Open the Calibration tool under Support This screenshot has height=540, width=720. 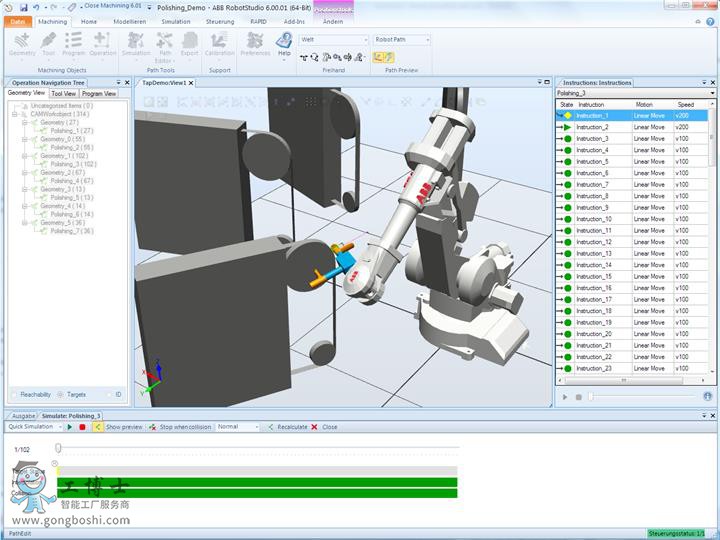pos(219,44)
